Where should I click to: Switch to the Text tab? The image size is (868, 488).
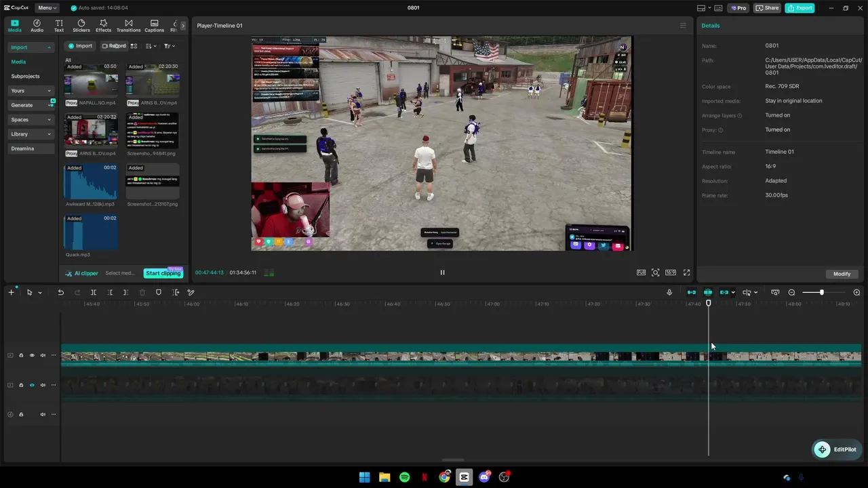tap(59, 26)
